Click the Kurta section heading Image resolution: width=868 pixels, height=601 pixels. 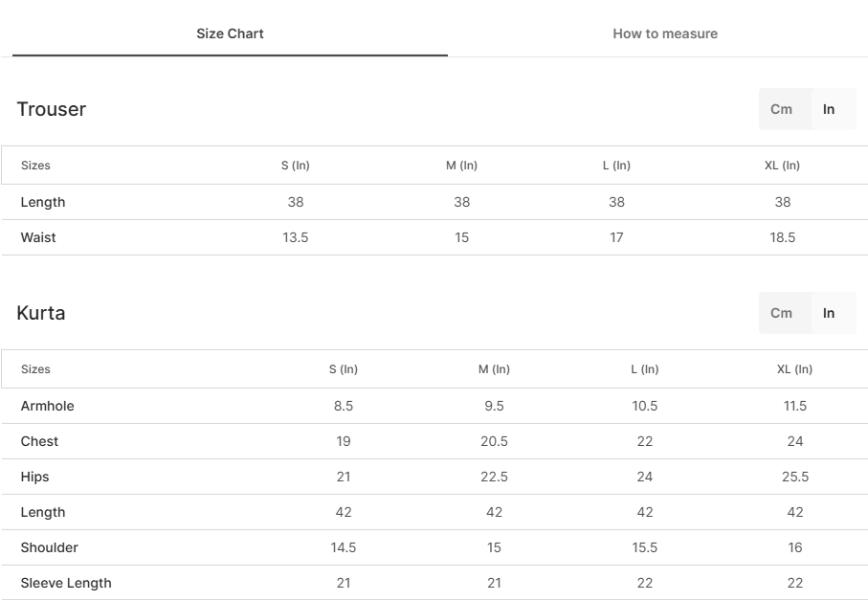(41, 313)
